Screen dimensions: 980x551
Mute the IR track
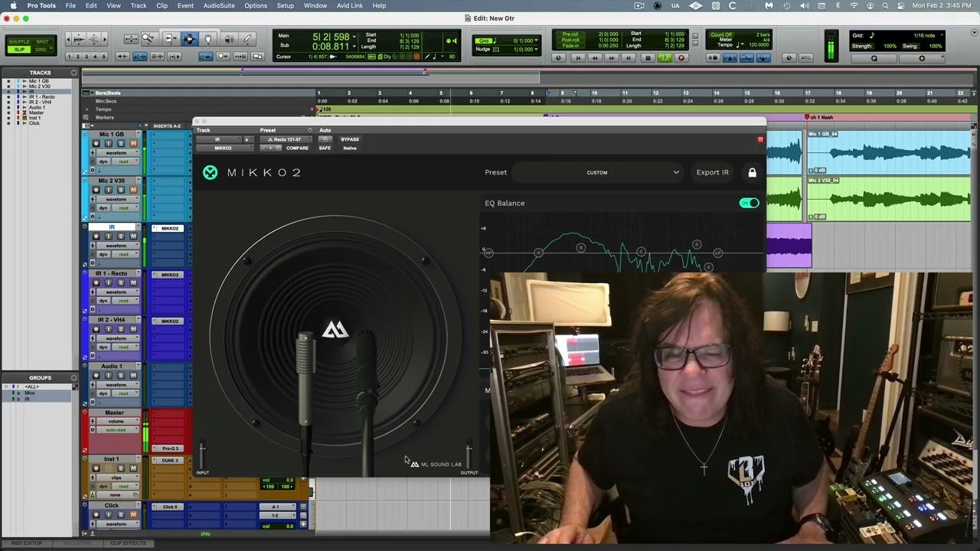coord(133,236)
